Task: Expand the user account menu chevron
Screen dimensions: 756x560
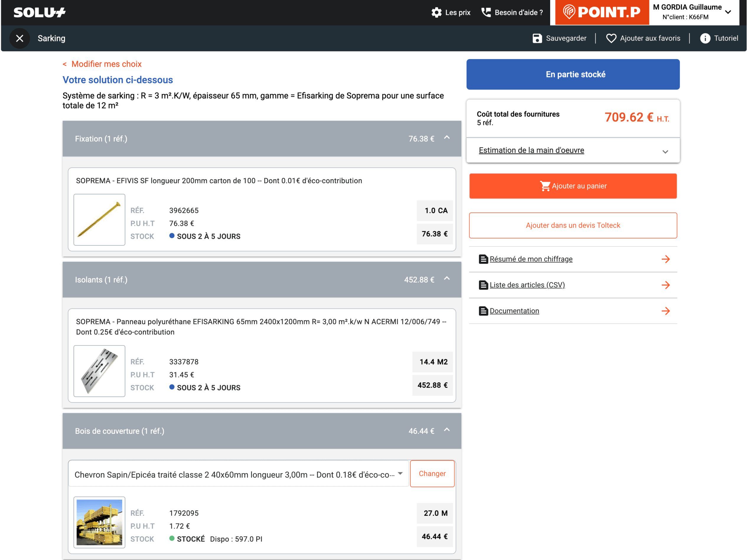Action: coord(728,12)
